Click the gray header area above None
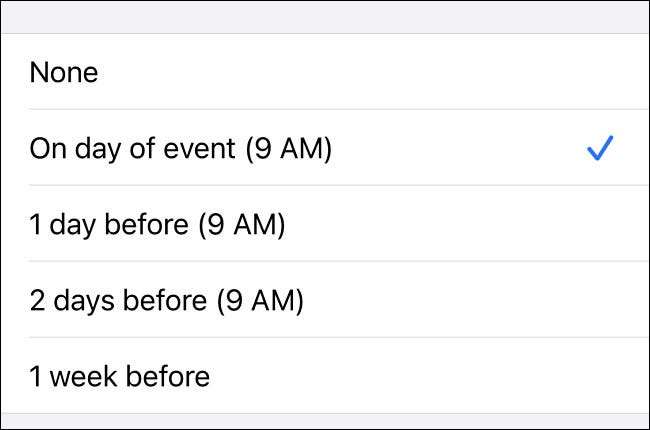The width and height of the screenshot is (650, 430). click(325, 16)
